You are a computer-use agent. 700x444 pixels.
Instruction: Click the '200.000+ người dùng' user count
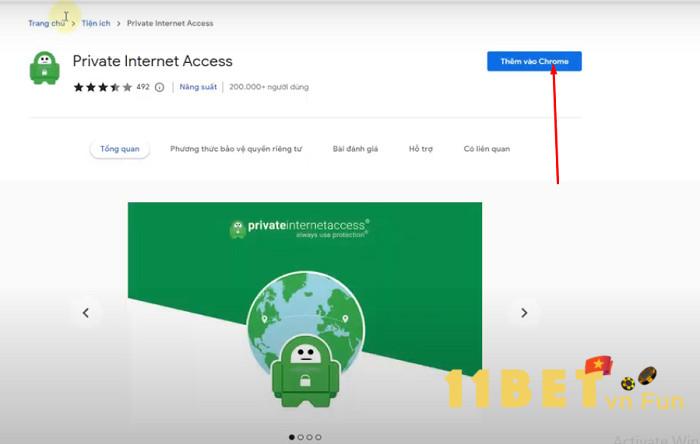tap(269, 87)
